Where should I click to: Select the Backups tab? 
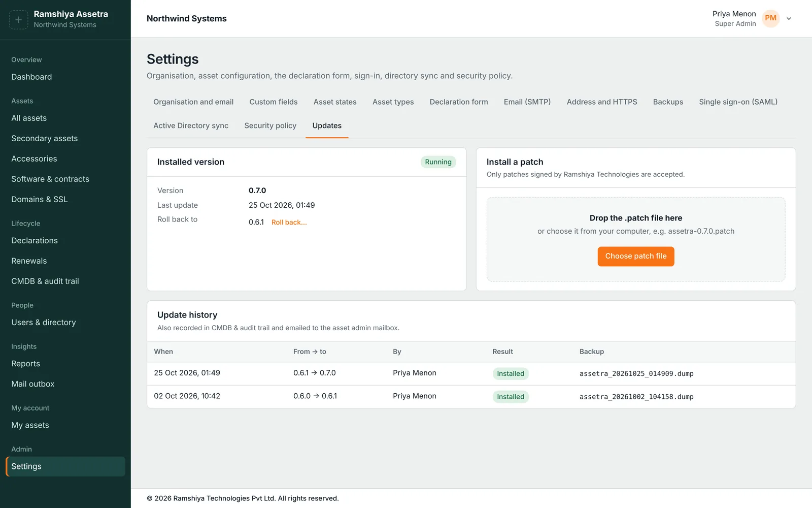coord(668,102)
